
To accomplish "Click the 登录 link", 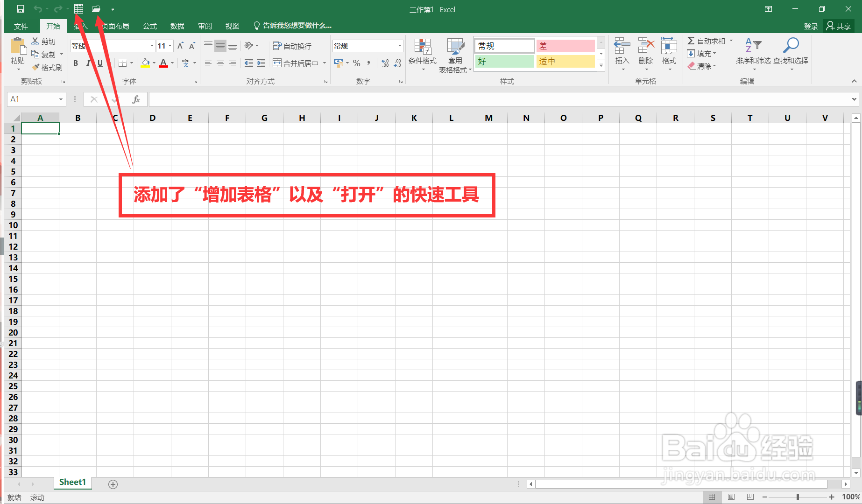I will click(x=811, y=26).
